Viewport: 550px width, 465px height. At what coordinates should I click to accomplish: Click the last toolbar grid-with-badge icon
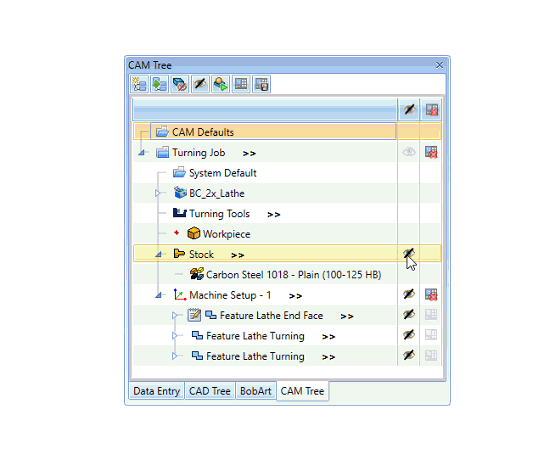coord(261,84)
